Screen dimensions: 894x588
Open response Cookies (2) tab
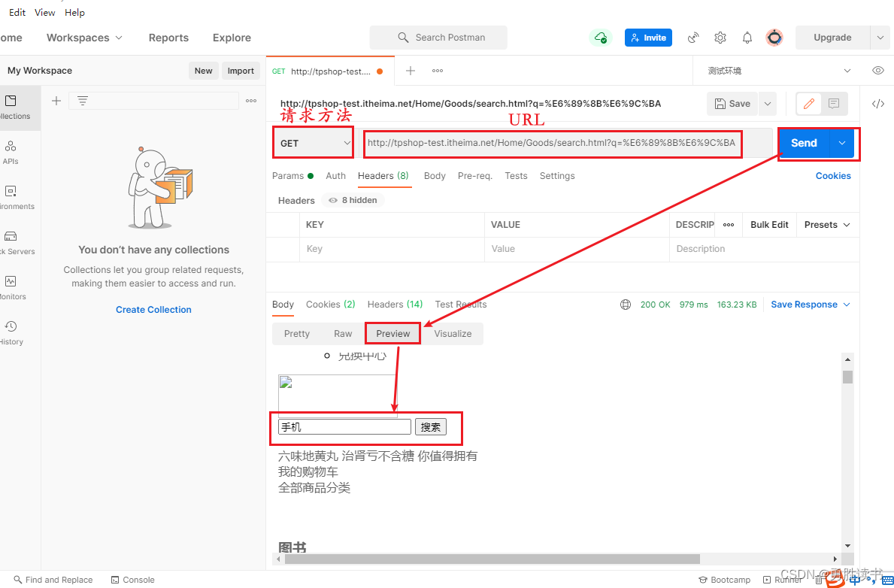point(331,305)
